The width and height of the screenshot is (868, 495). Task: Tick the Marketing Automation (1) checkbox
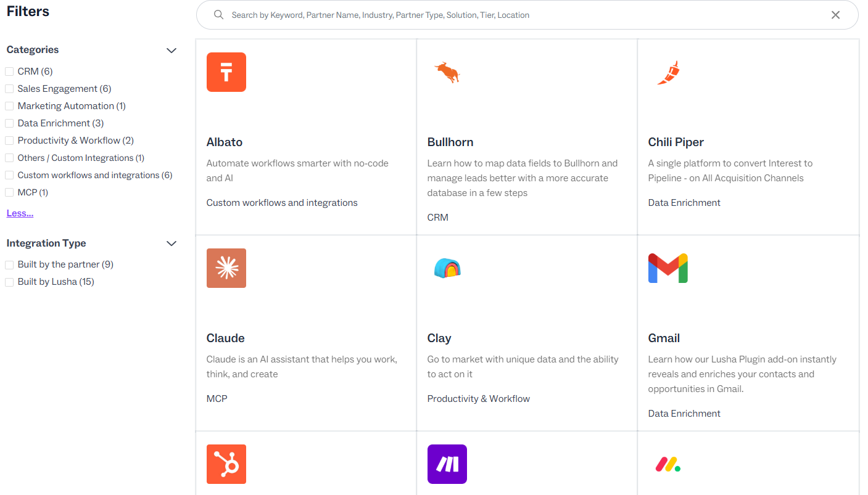(9, 106)
